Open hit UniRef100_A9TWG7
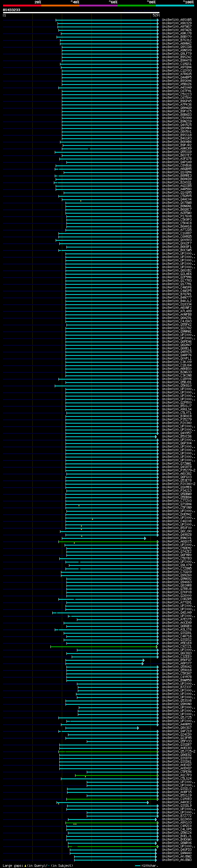The width and height of the screenshot is (197, 868). [x=176, y=26]
